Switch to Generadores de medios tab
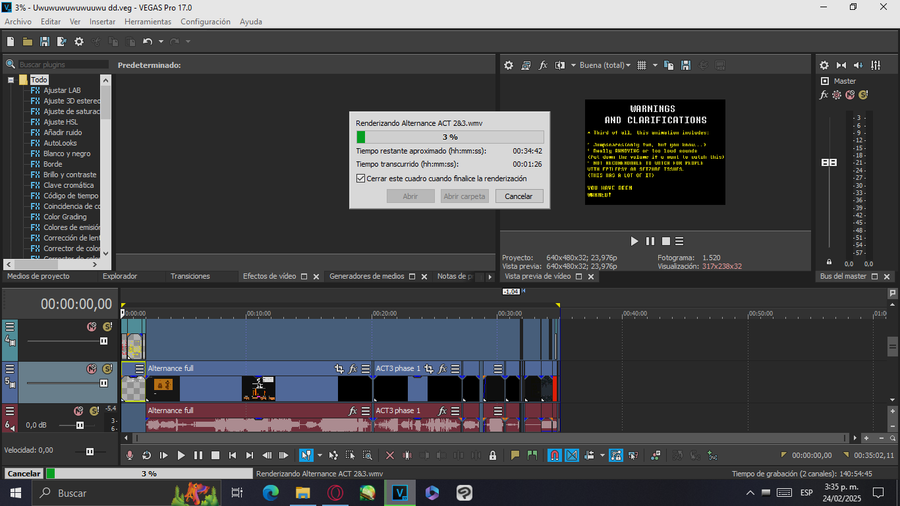Viewport: 900px width, 506px height. click(367, 277)
